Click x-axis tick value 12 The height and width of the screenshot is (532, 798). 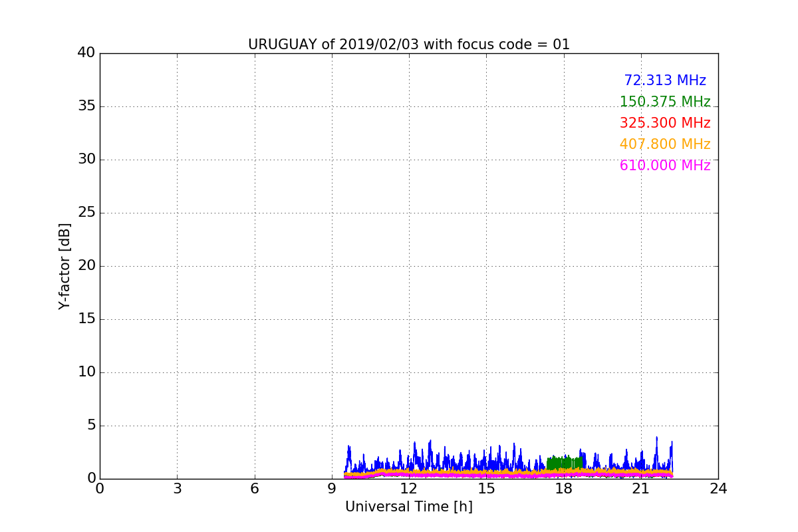(x=409, y=488)
